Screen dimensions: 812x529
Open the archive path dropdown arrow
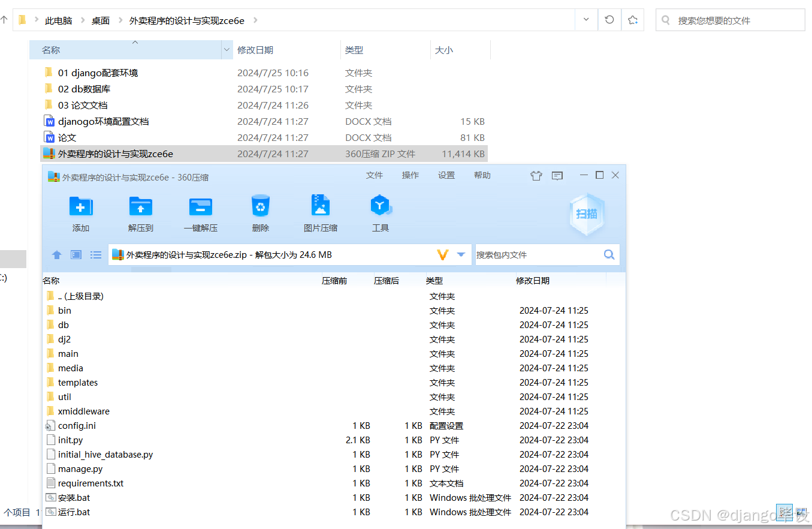click(x=461, y=255)
